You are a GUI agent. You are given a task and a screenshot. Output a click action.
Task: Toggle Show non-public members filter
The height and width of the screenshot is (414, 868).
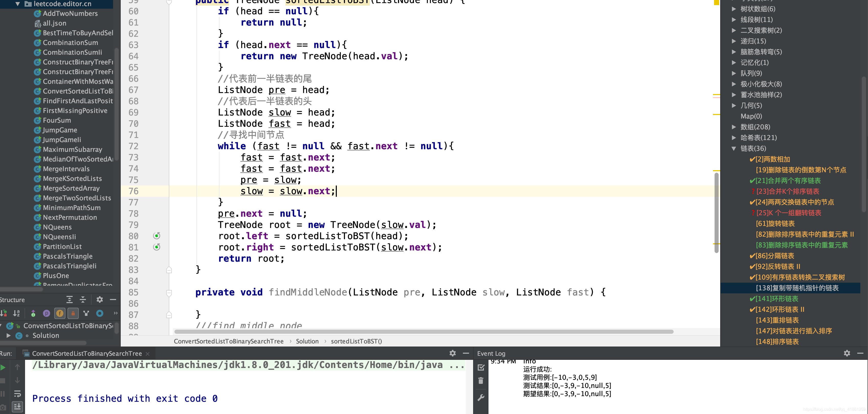73,313
